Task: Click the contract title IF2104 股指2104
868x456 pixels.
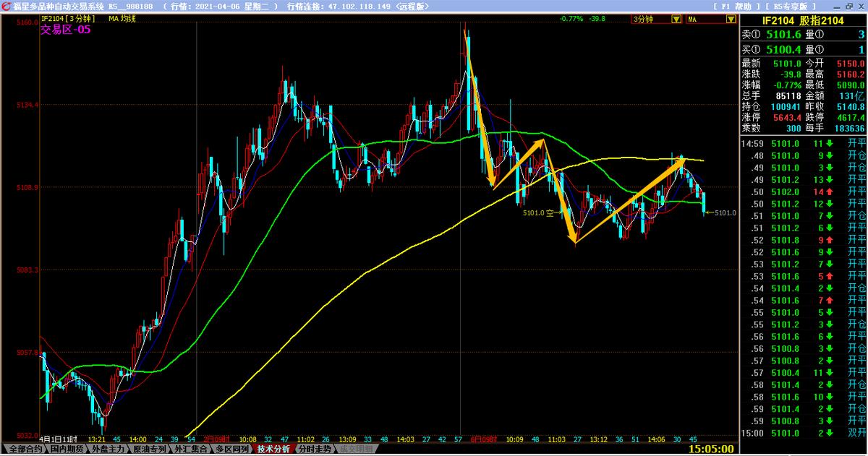Action: (803, 22)
